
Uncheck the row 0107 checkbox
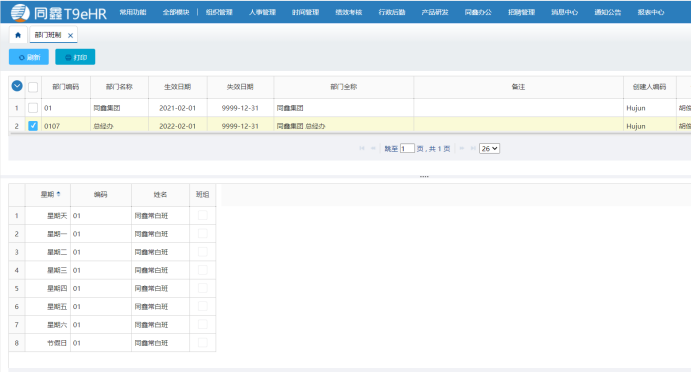click(33, 126)
